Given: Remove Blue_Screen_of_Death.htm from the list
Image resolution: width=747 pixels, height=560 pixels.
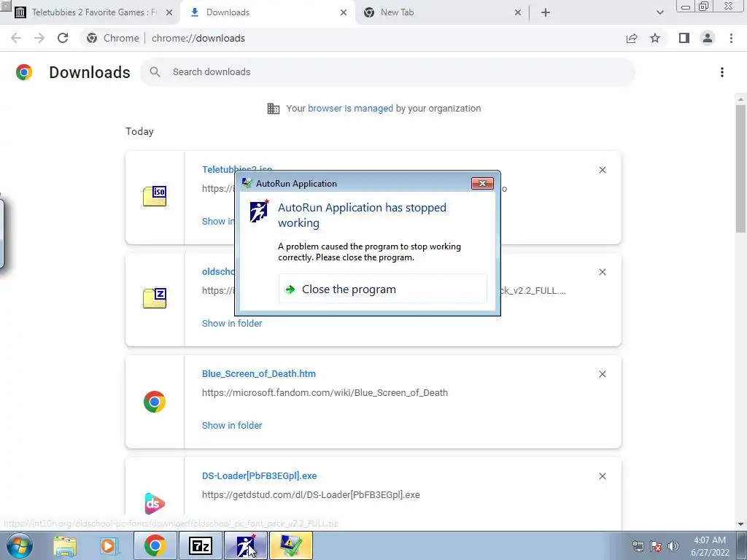Looking at the screenshot, I should (602, 374).
